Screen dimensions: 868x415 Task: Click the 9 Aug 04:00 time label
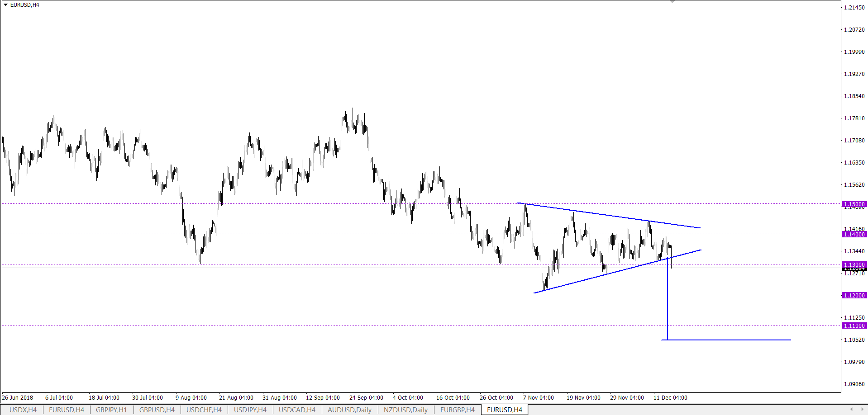point(191,398)
